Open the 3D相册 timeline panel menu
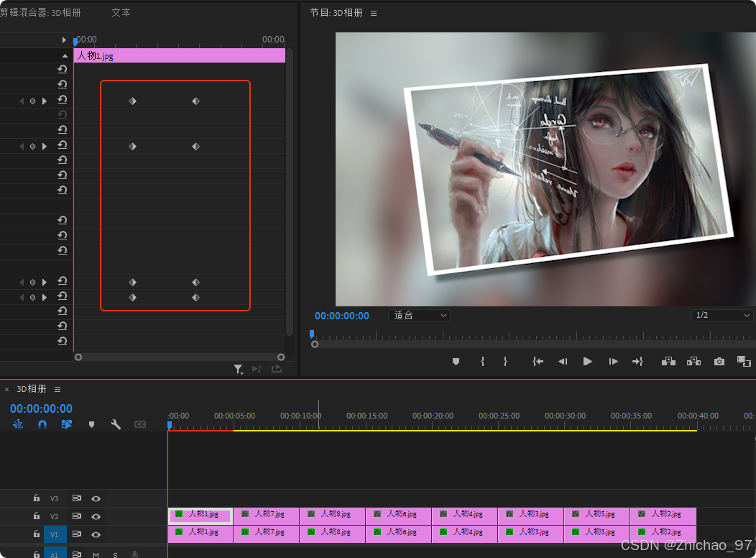Viewport: 756px width, 558px height. [x=57, y=389]
